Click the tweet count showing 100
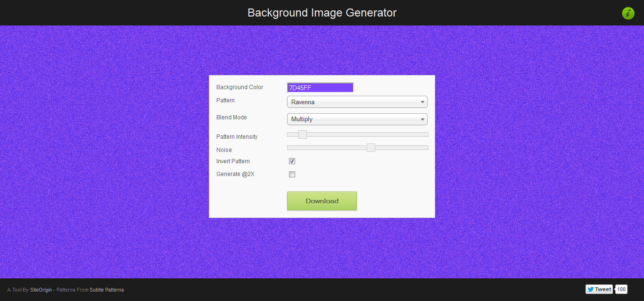 pyautogui.click(x=621, y=289)
